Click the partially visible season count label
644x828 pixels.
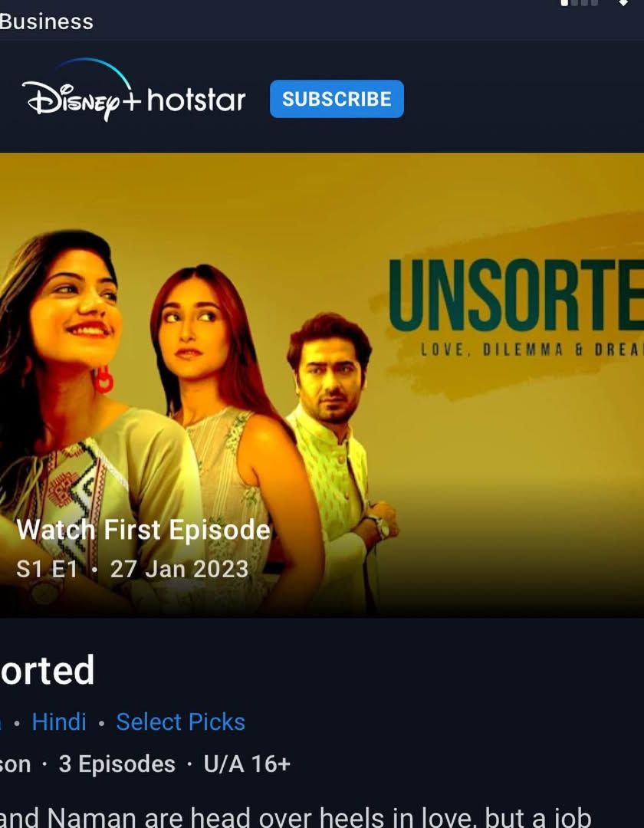click(15, 764)
